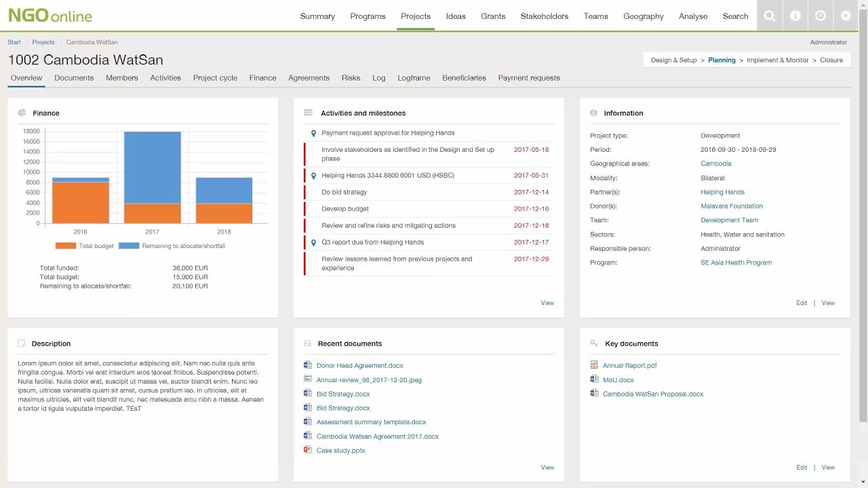Viewport: 868px width, 488px height.
Task: Open the Malavara Foundation donor link
Action: pyautogui.click(x=732, y=206)
